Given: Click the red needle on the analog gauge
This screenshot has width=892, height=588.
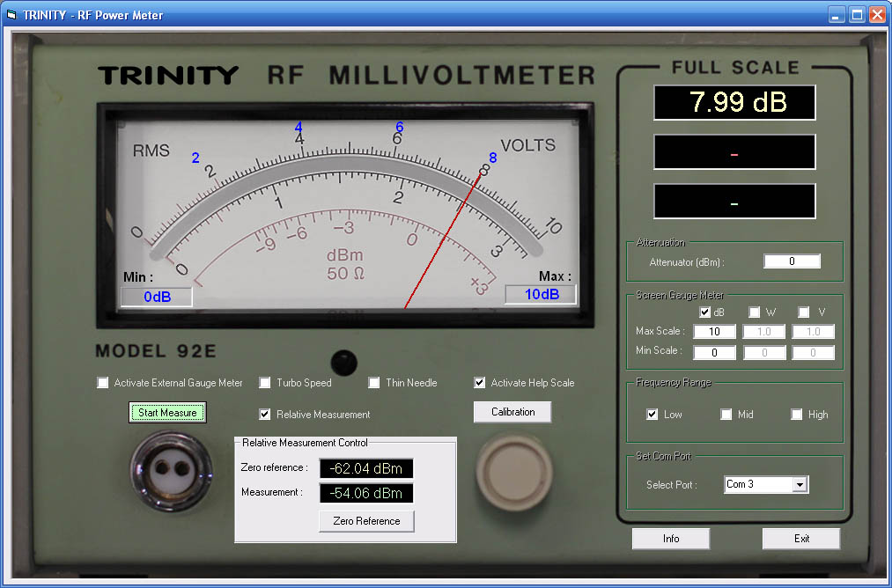Looking at the screenshot, I should coord(443,240).
